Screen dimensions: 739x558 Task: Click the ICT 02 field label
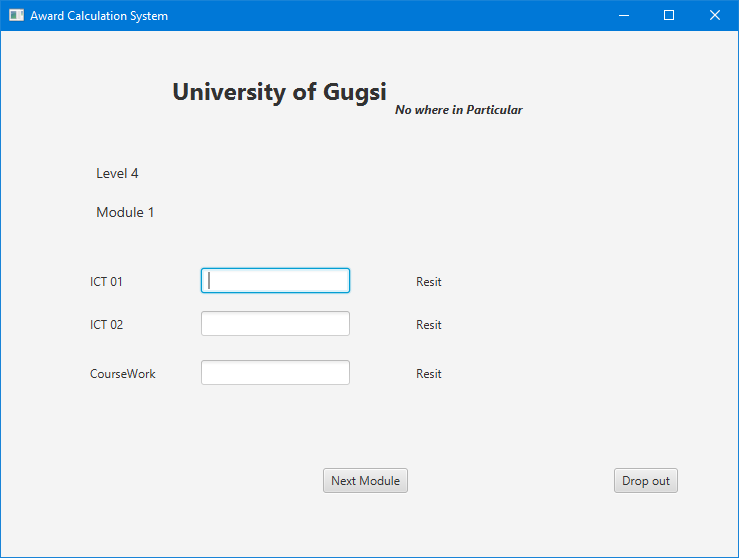(107, 325)
